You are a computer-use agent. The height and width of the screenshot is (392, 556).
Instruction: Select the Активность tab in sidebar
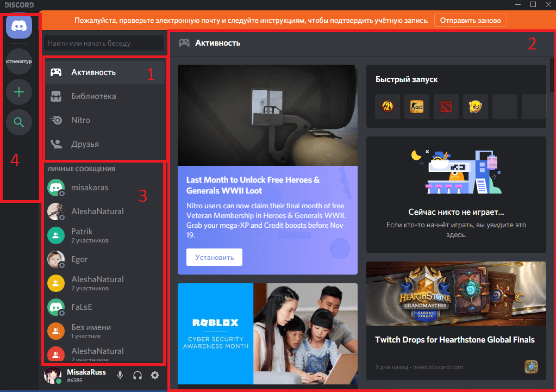[x=93, y=72]
